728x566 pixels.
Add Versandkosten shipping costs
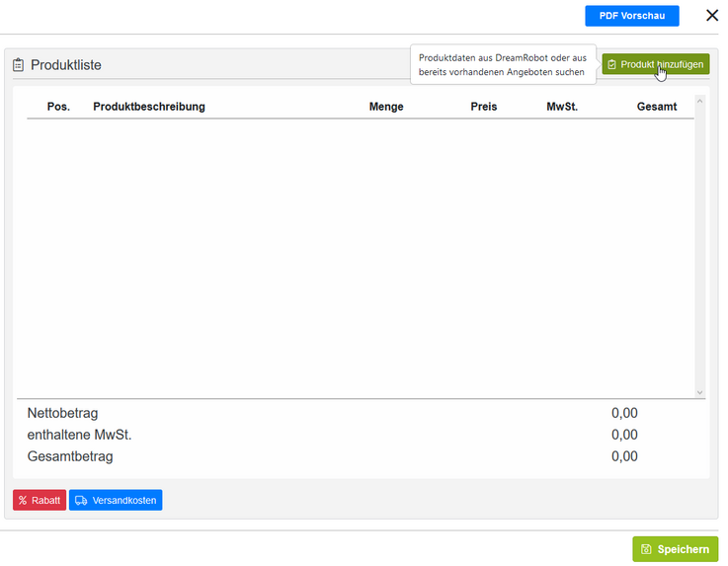(x=116, y=500)
